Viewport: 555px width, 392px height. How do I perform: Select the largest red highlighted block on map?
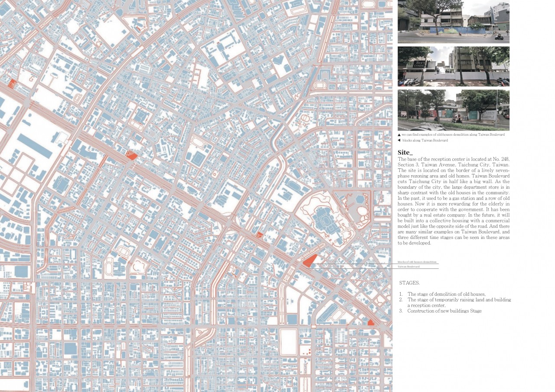coord(310,261)
